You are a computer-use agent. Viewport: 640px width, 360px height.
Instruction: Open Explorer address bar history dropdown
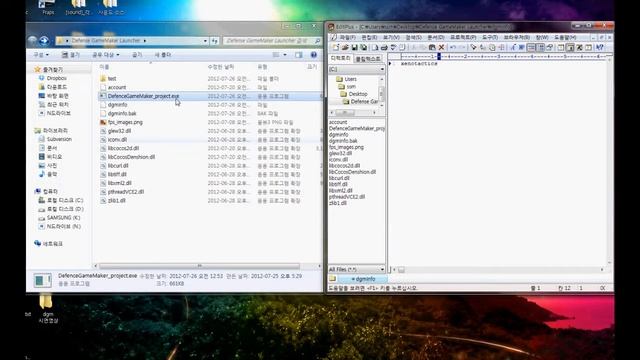pyautogui.click(x=205, y=41)
